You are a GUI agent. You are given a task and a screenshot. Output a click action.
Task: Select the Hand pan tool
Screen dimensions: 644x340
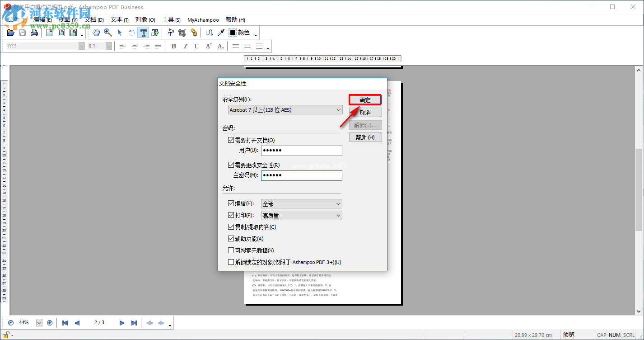tap(96, 32)
